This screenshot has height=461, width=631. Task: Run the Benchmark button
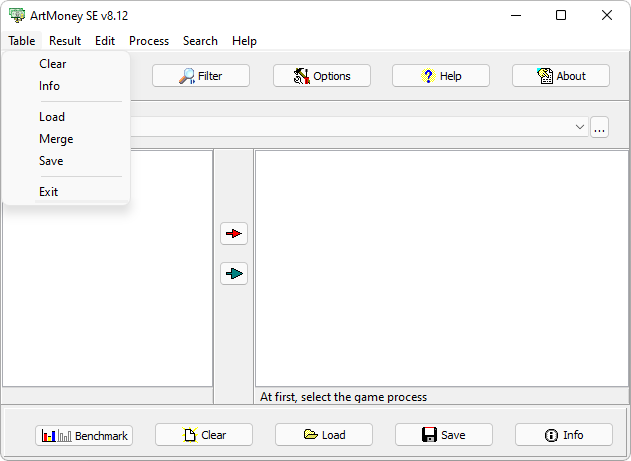[84, 435]
